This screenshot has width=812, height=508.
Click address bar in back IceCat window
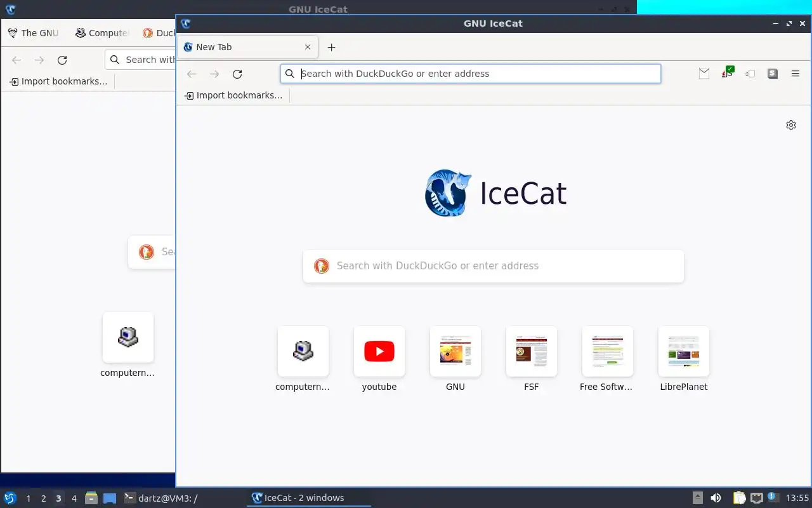(140, 60)
